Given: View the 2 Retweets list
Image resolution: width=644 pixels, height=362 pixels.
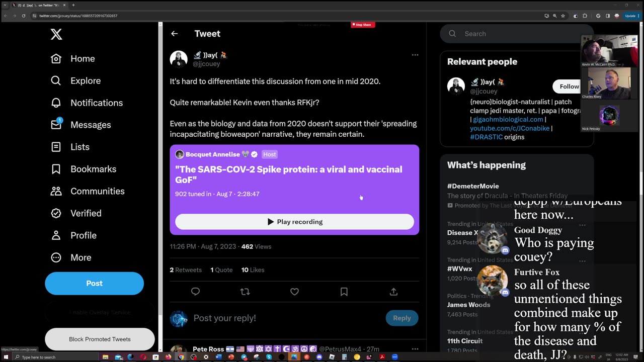Looking at the screenshot, I should tap(186, 270).
